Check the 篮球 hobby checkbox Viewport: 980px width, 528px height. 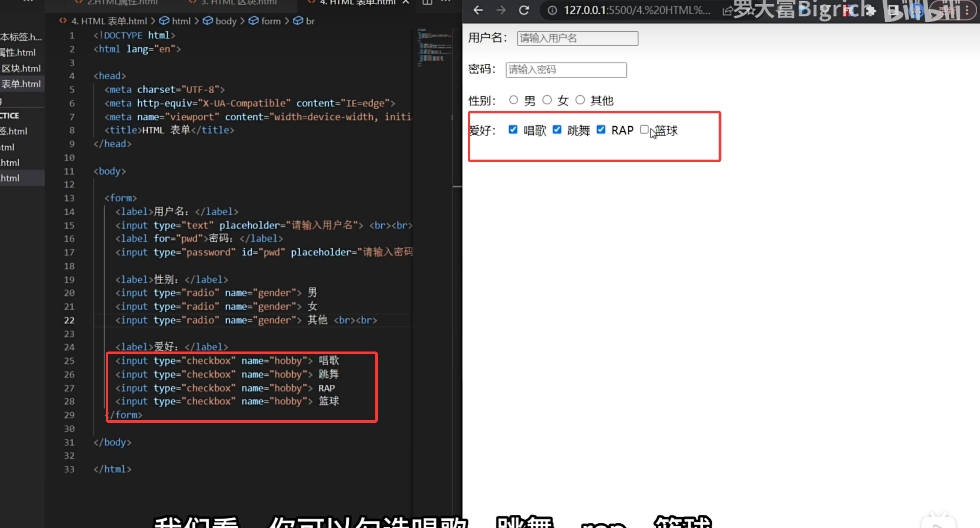tap(644, 130)
